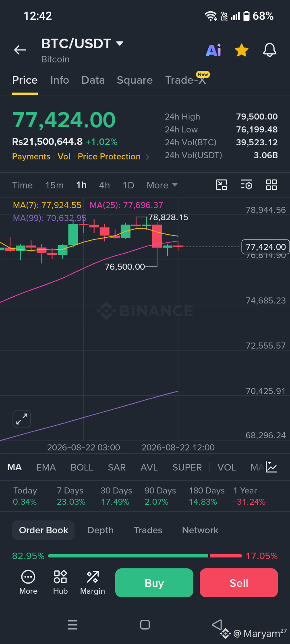Tap the 76,500.00 low marker
The width and height of the screenshot is (290, 644).
tap(125, 266)
